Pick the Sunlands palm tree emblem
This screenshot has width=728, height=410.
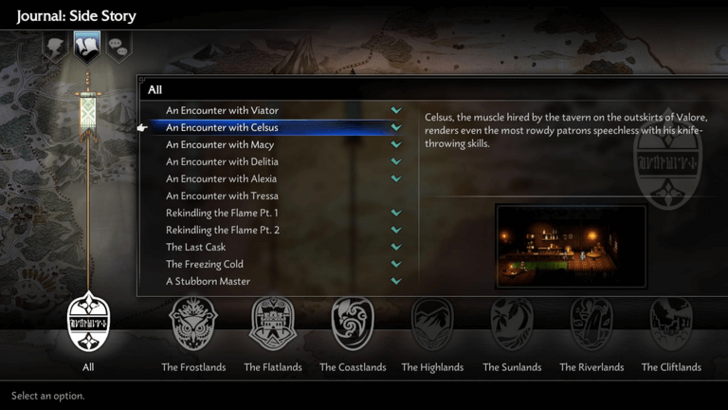pyautogui.click(x=512, y=324)
